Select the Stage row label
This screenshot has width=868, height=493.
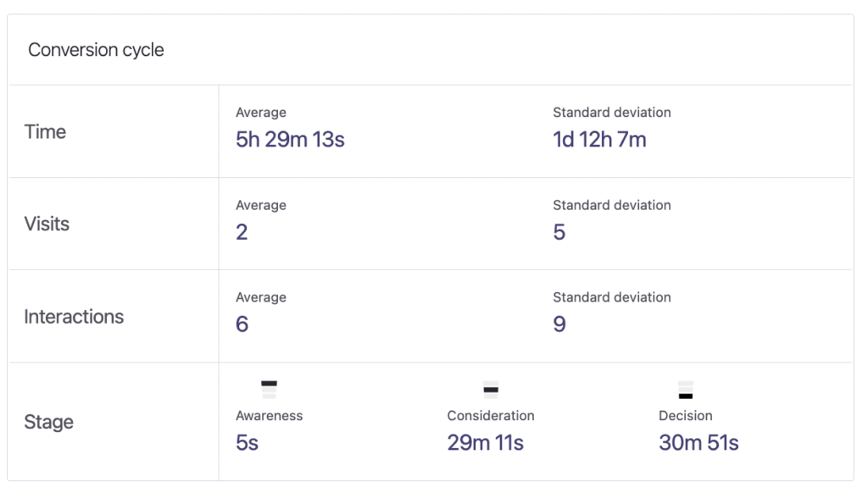click(x=48, y=422)
